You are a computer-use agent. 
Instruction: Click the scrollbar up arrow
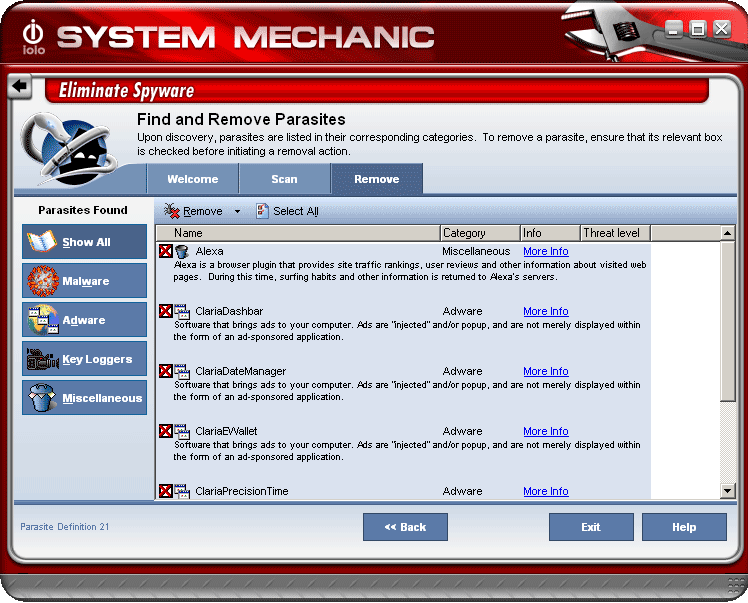tap(727, 233)
